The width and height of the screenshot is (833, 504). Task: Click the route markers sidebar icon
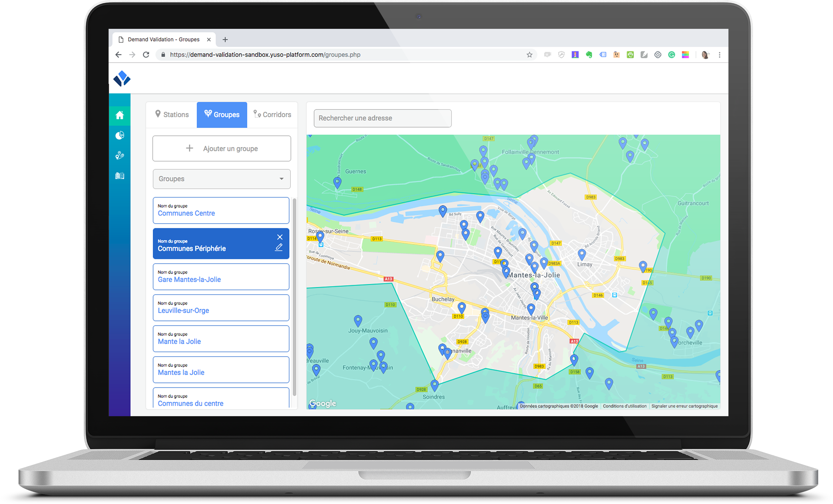point(120,155)
